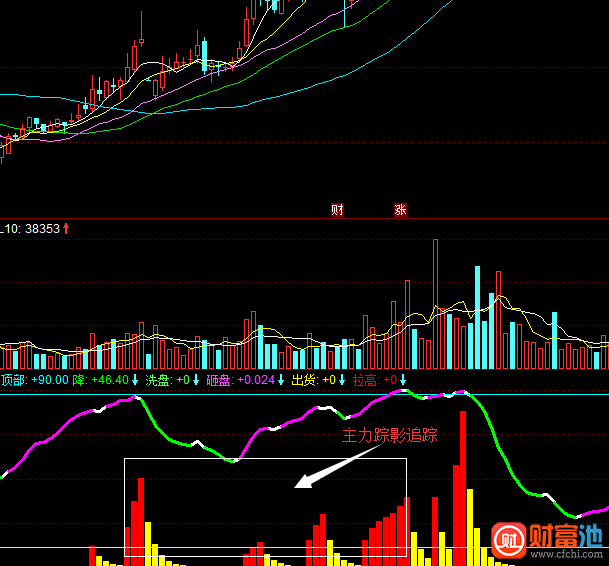This screenshot has height=566, width=609.
Task: Select the green "洗盘: +0" label
Action: click(x=167, y=380)
